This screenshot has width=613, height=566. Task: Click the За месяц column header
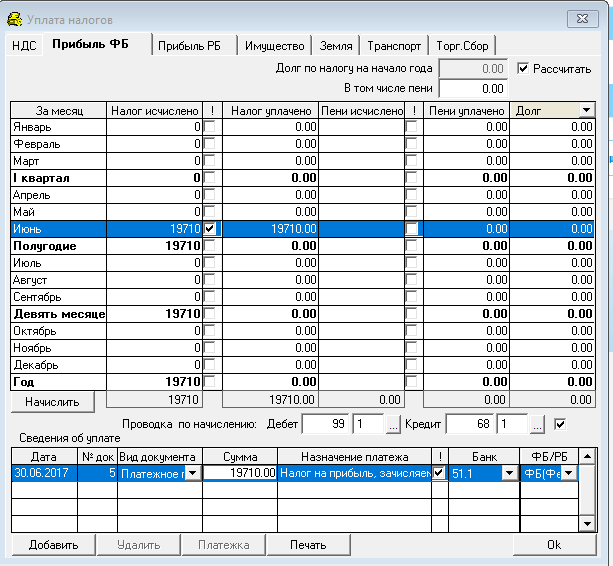(x=59, y=111)
